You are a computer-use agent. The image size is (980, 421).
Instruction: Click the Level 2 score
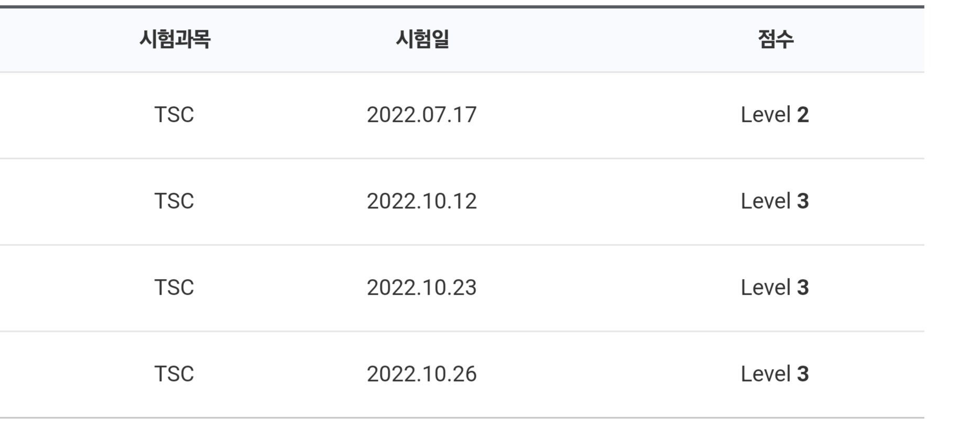click(775, 115)
